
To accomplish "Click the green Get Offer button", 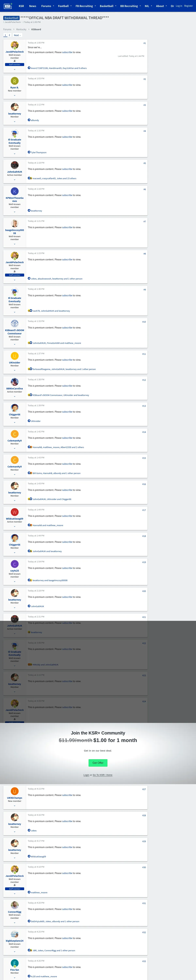I will tap(98, 763).
